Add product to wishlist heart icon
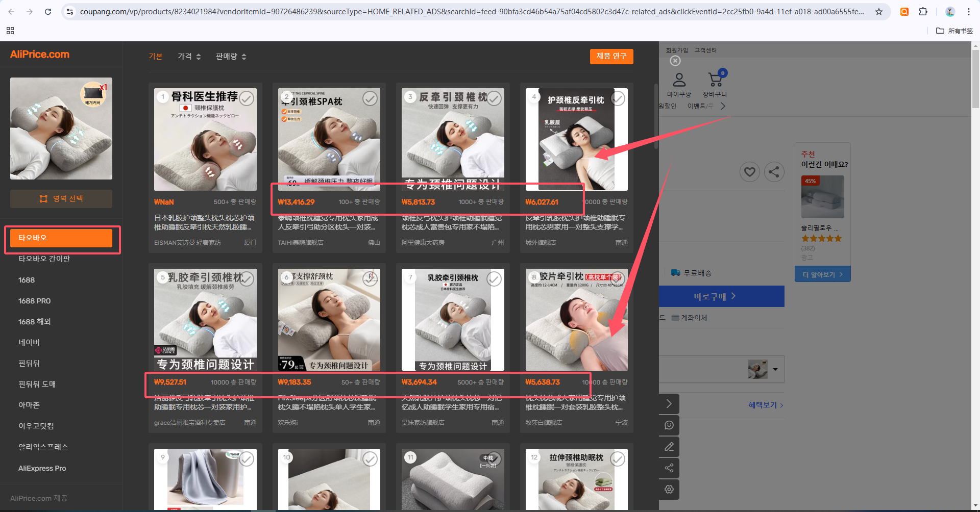 point(749,172)
